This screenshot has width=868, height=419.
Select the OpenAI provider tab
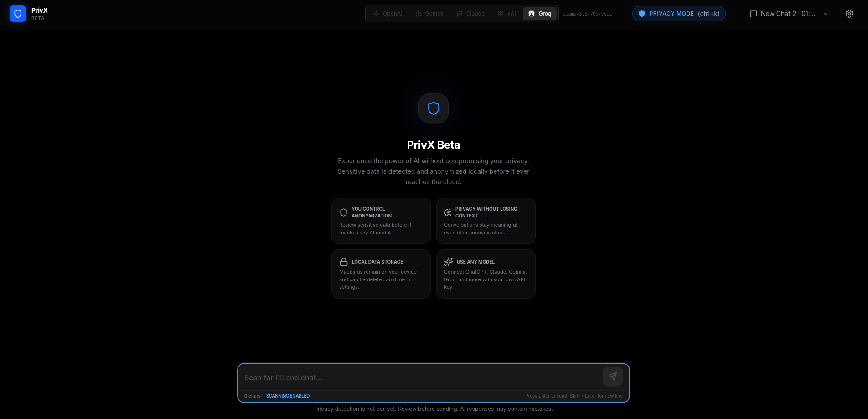point(387,14)
